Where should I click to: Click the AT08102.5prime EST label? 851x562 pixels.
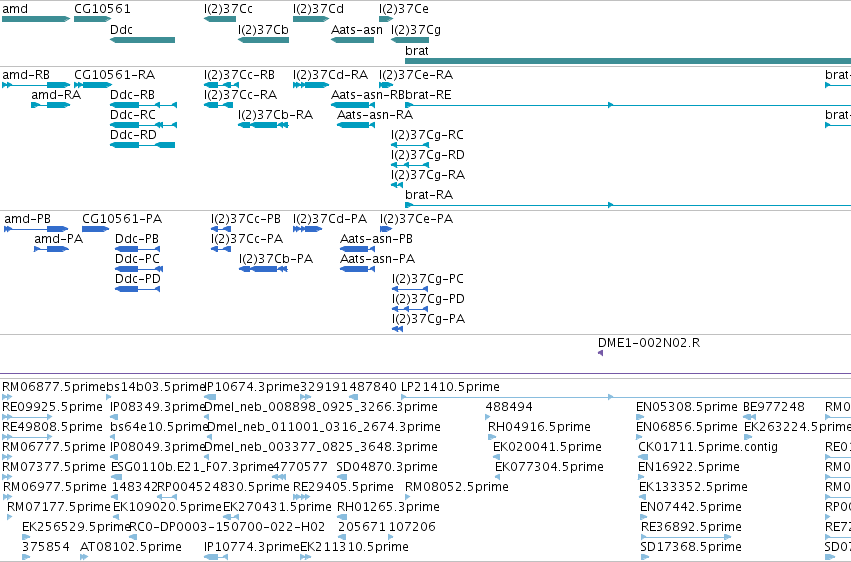coord(131,547)
